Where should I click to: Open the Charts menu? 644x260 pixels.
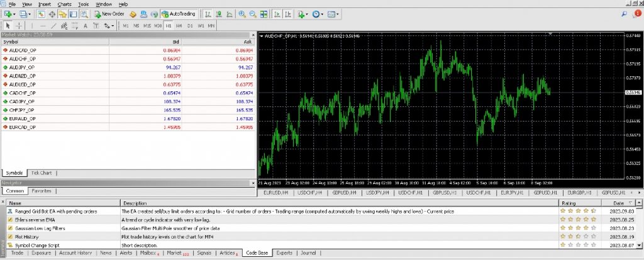point(65,4)
